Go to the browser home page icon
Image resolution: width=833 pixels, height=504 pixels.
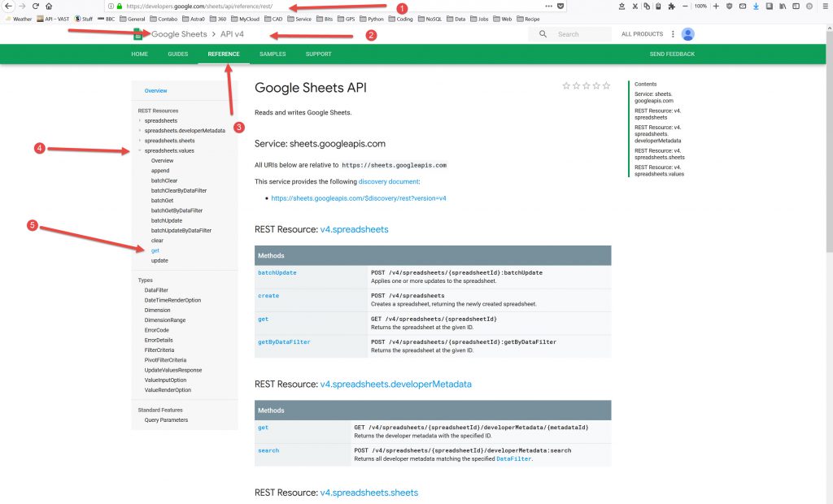[50, 6]
